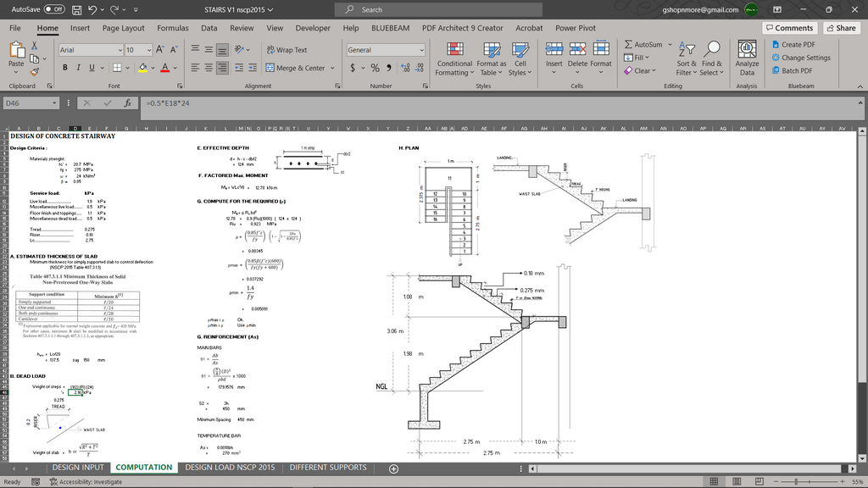Click the Paste clipboard icon
The width and height of the screenshot is (868, 488).
[x=17, y=51]
